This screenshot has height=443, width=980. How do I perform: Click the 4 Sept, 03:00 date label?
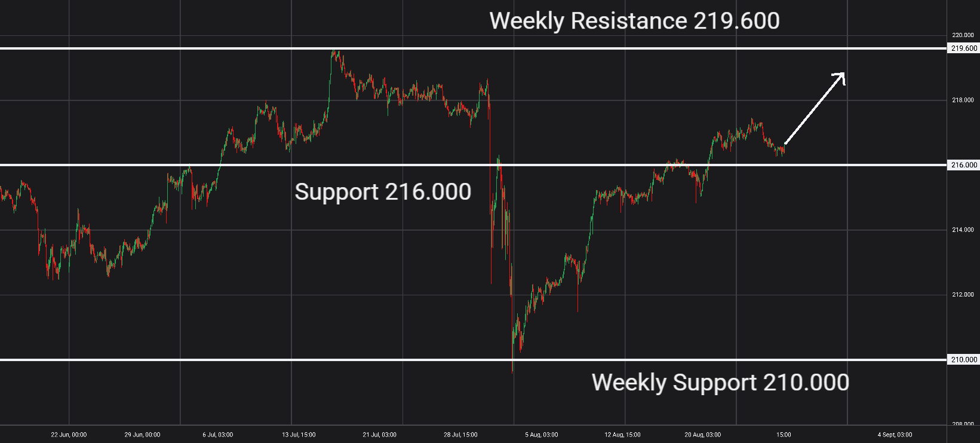(x=895, y=435)
